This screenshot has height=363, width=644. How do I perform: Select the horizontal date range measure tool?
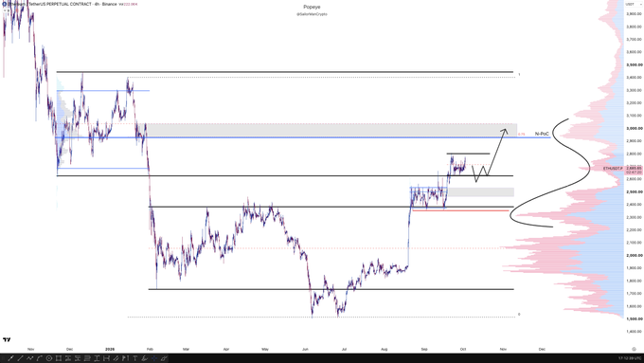(106, 358)
